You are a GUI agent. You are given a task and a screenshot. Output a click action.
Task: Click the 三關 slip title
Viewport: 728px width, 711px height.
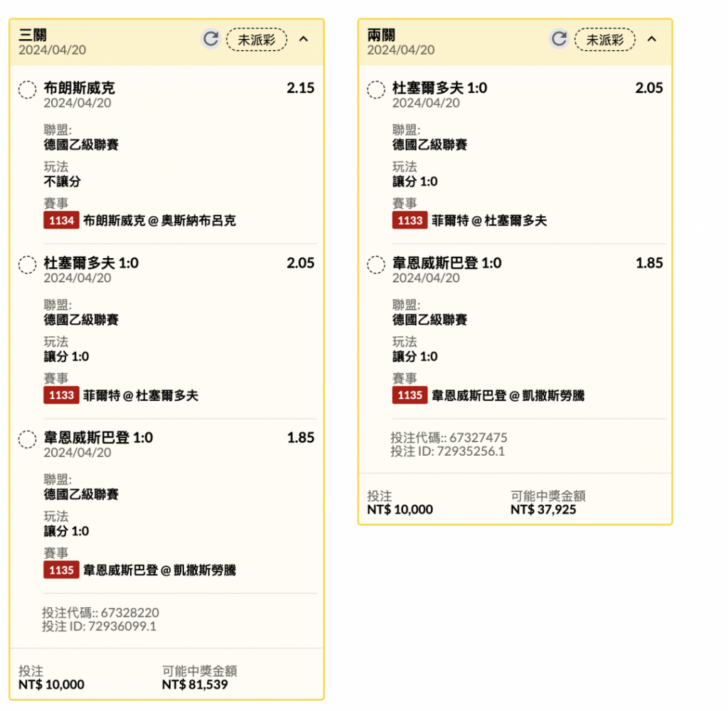pyautogui.click(x=33, y=35)
